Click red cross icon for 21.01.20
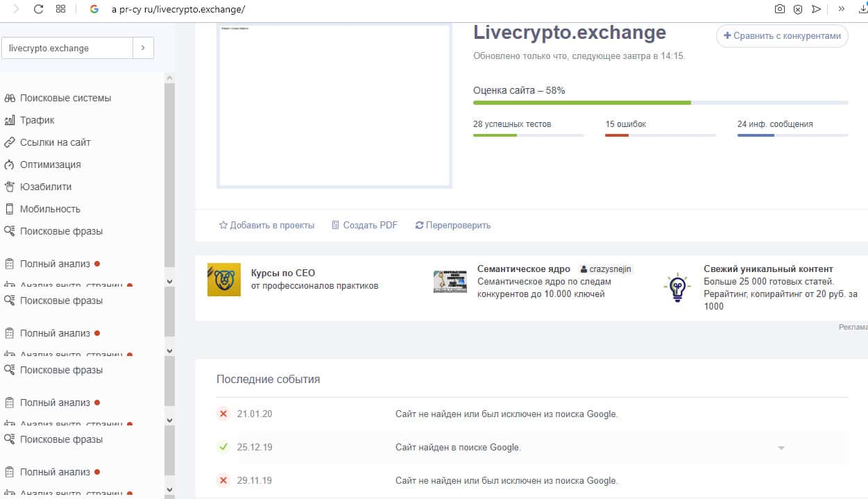The image size is (868, 499). pyautogui.click(x=223, y=414)
